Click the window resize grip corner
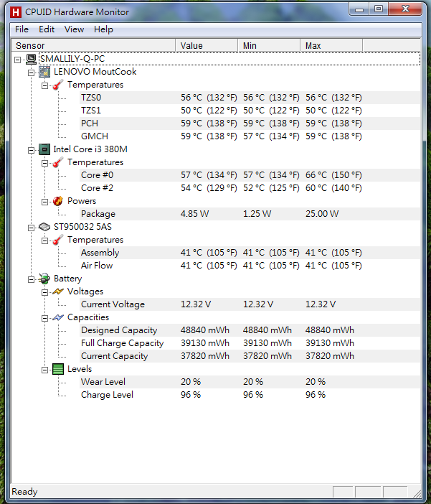The height and width of the screenshot is (504, 431). (x=417, y=493)
